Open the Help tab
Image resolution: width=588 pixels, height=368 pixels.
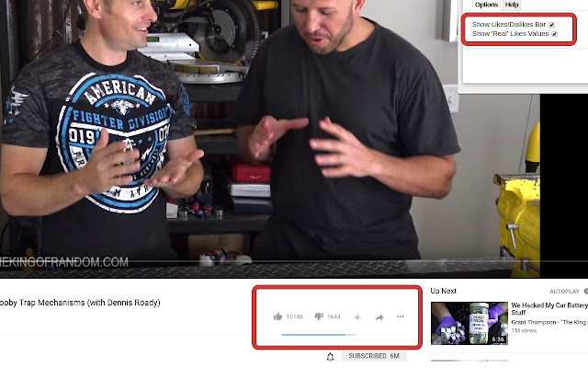(x=512, y=5)
